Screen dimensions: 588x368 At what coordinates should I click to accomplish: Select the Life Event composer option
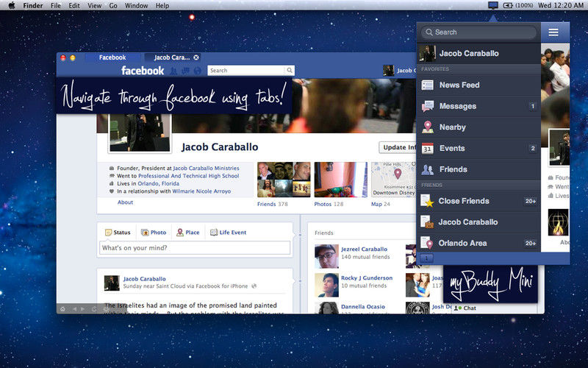(229, 233)
